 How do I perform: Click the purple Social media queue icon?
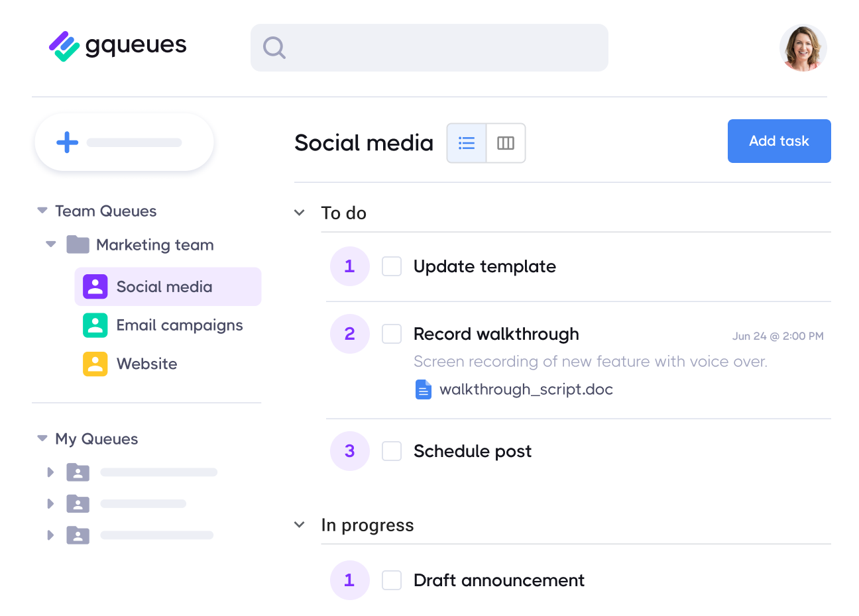point(95,287)
